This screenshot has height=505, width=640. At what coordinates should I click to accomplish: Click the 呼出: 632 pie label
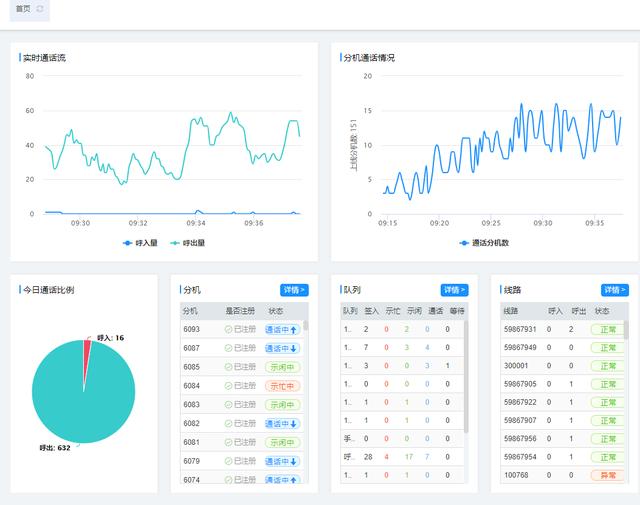[x=55, y=447]
